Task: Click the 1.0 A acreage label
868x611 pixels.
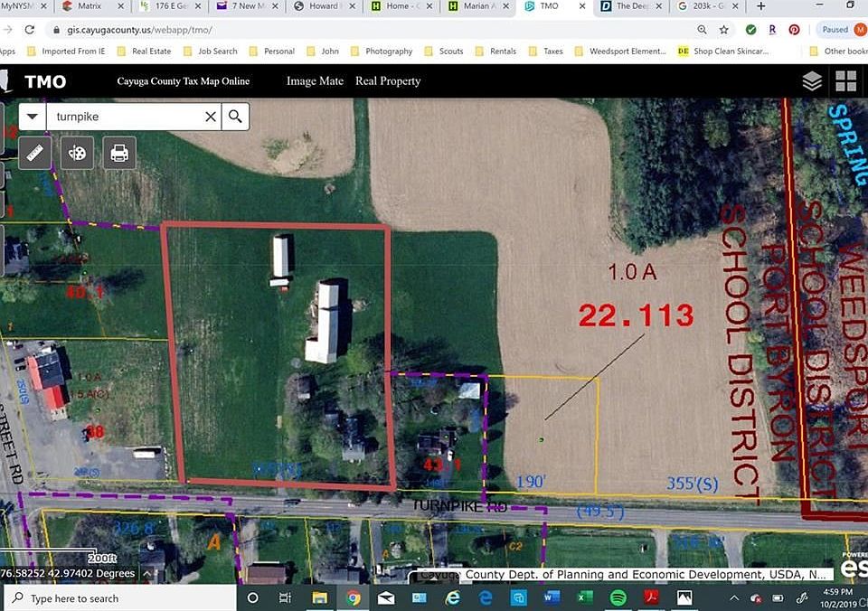Action: [x=632, y=272]
